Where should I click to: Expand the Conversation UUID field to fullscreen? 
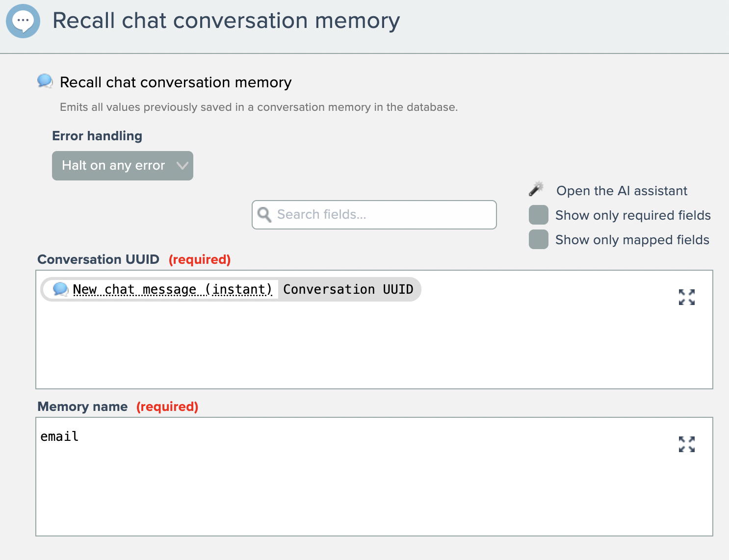pyautogui.click(x=686, y=297)
